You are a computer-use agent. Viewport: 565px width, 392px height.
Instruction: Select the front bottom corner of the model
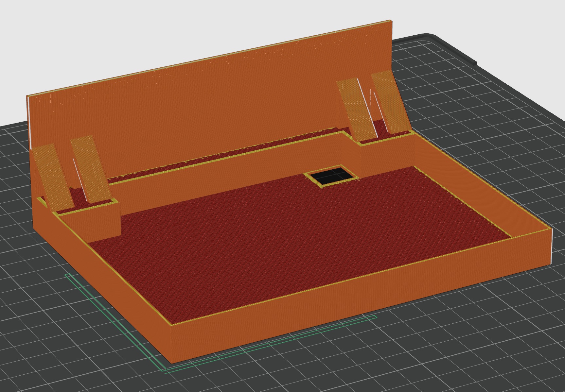(x=171, y=360)
